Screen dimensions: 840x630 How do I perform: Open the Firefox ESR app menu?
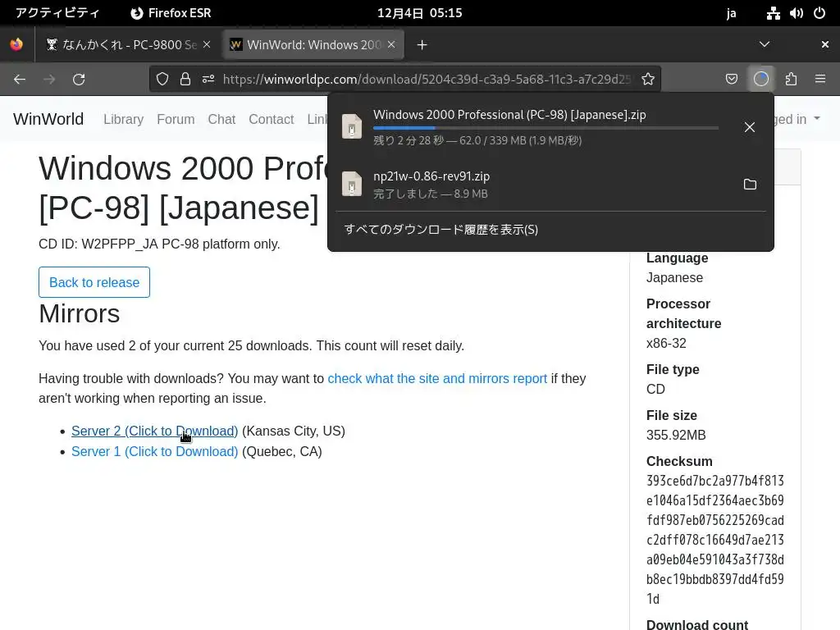click(x=171, y=13)
